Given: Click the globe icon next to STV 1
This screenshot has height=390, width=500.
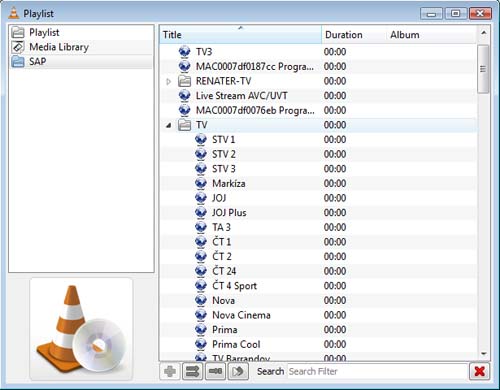Looking at the screenshot, I should click(x=201, y=140).
